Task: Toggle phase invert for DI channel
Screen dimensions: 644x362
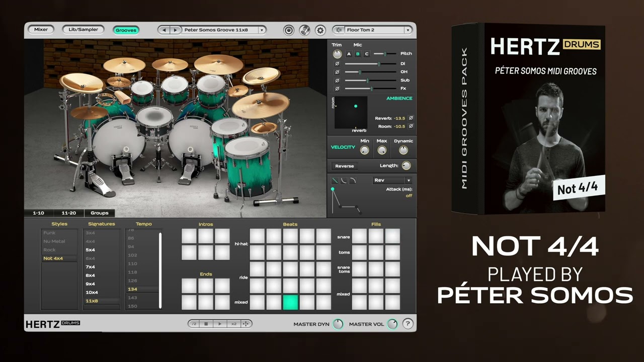Action: [x=337, y=64]
